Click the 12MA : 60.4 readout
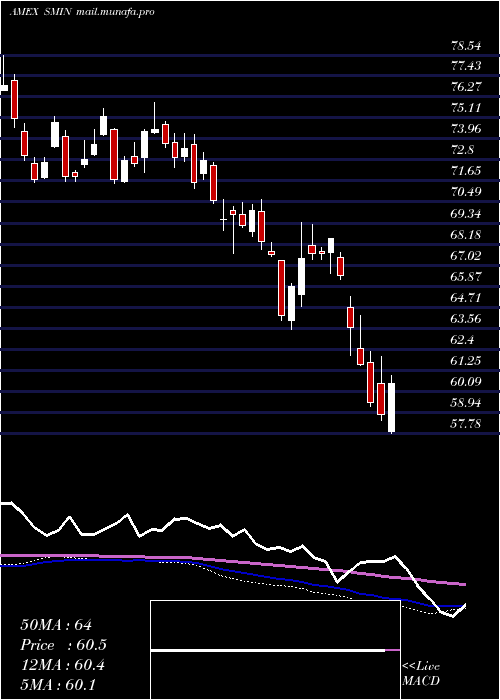This screenshot has width=500, height=700. [x=62, y=665]
